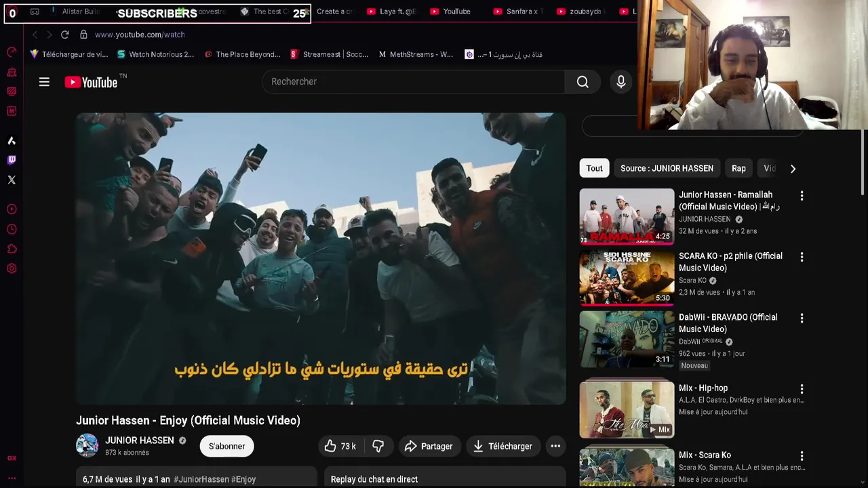Viewport: 868px width, 488px height.
Task: Open the player icon in the sidebar
Action: pos(12,209)
